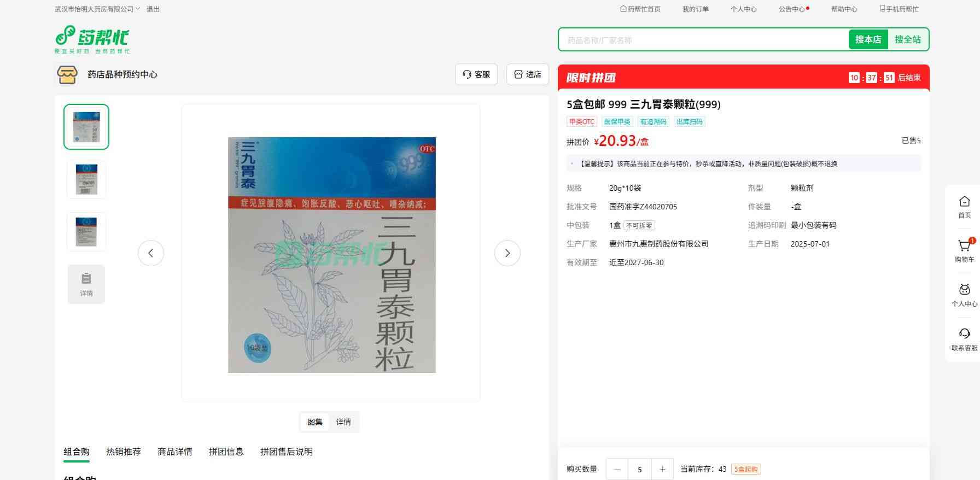Open the 商品详情 tab
This screenshot has width=980, height=480.
click(x=175, y=452)
